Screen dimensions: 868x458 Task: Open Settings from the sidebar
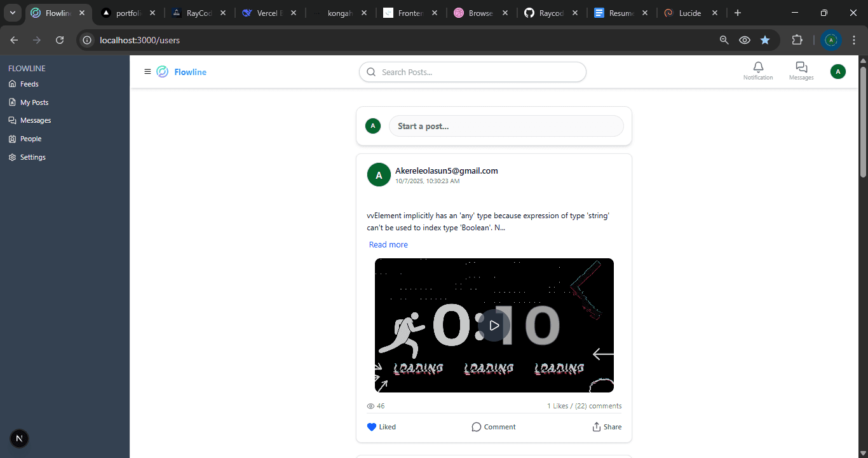[x=32, y=156]
